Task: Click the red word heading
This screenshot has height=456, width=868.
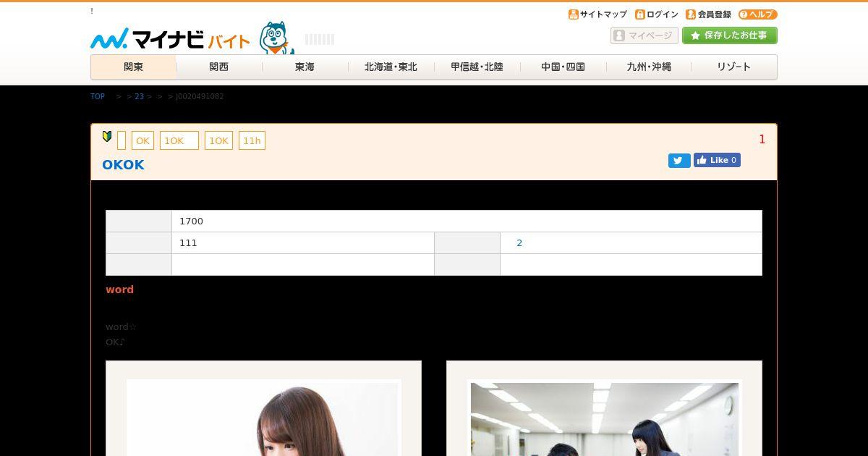Action: [119, 290]
